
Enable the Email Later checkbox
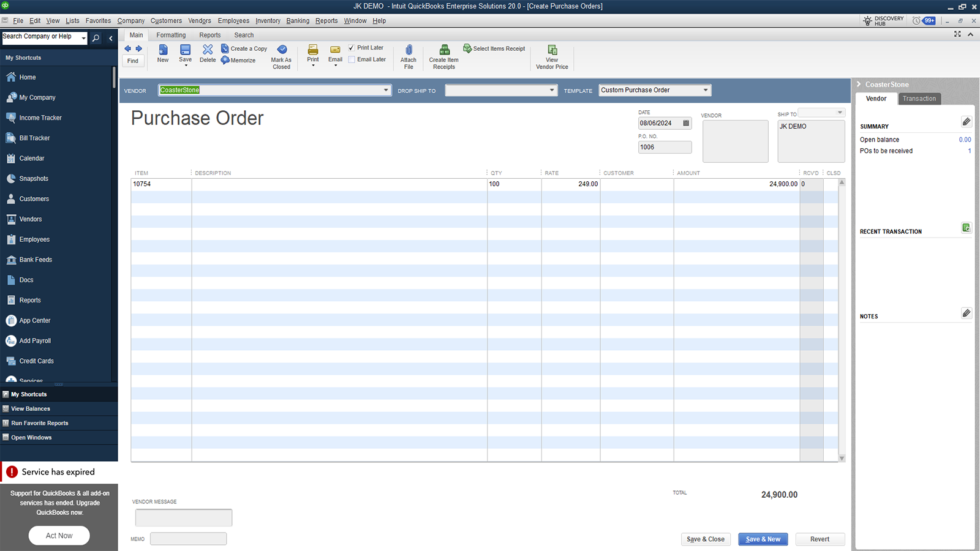click(x=352, y=59)
